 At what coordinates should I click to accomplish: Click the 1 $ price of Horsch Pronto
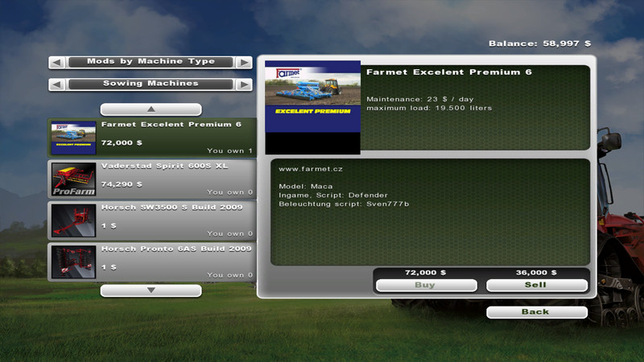pyautogui.click(x=109, y=267)
